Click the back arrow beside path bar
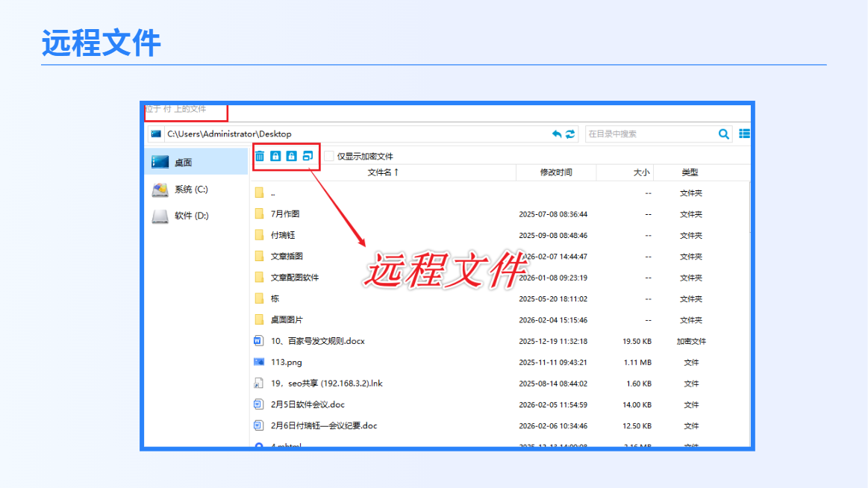 point(556,134)
